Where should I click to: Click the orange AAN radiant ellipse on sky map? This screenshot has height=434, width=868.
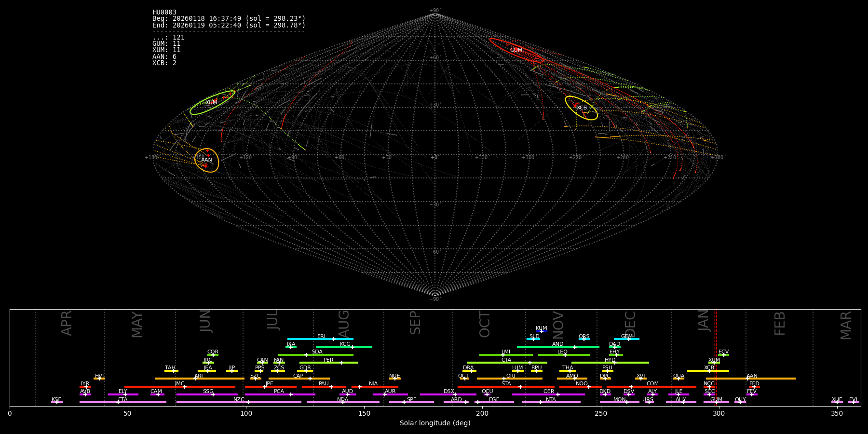pyautogui.click(x=206, y=160)
